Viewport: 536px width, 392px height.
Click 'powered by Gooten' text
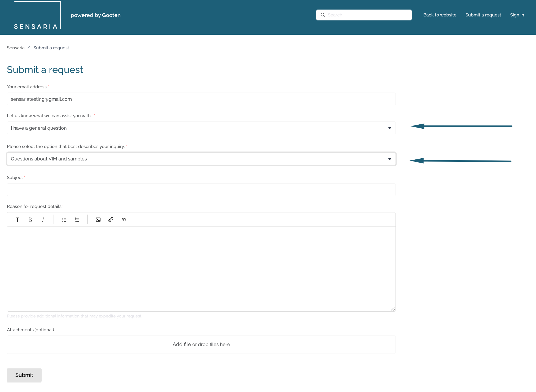coord(96,15)
